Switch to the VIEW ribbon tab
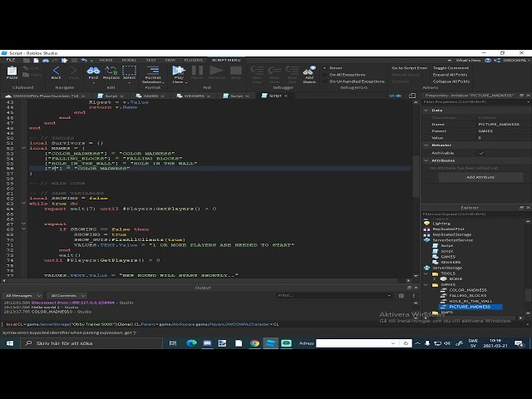Screen dimensions: 532x399 (170, 60)
